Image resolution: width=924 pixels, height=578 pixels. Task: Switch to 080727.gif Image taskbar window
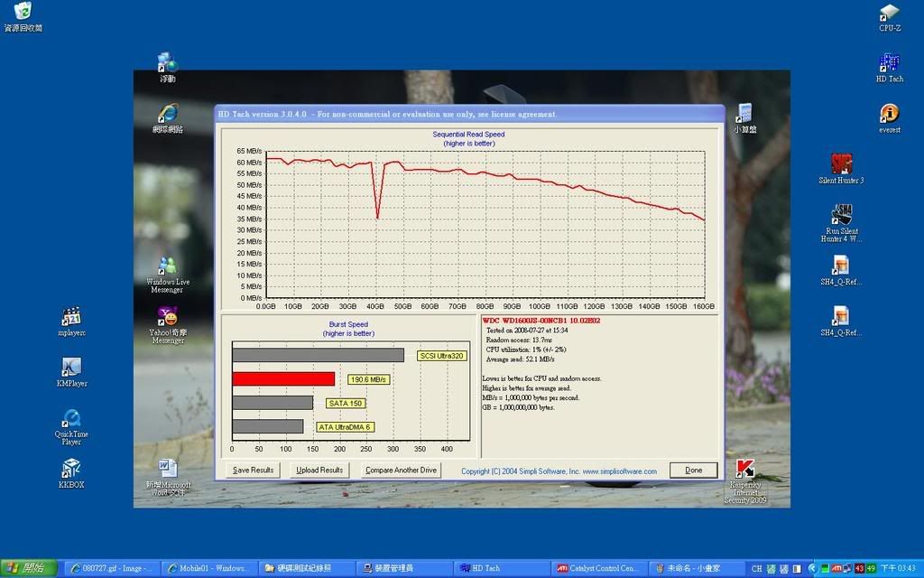[110, 569]
